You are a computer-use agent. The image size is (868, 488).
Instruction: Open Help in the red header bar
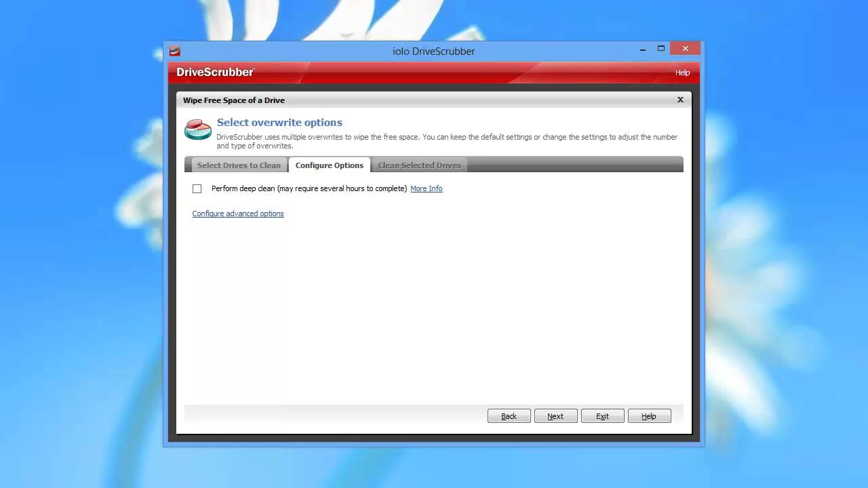[x=682, y=73]
